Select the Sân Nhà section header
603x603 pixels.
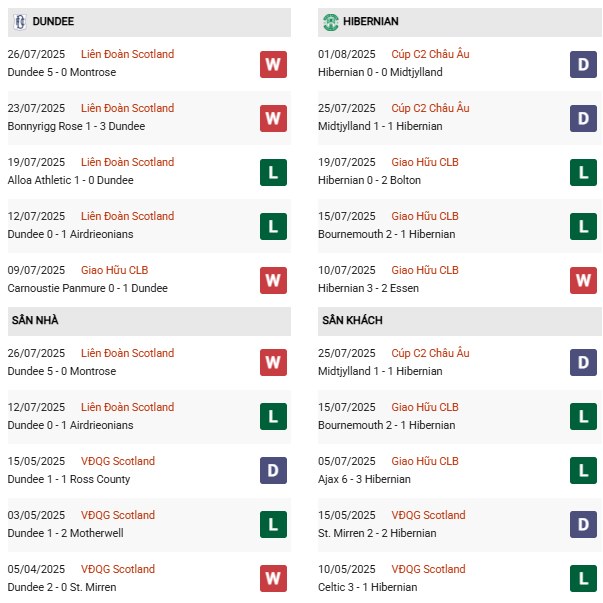tap(35, 320)
